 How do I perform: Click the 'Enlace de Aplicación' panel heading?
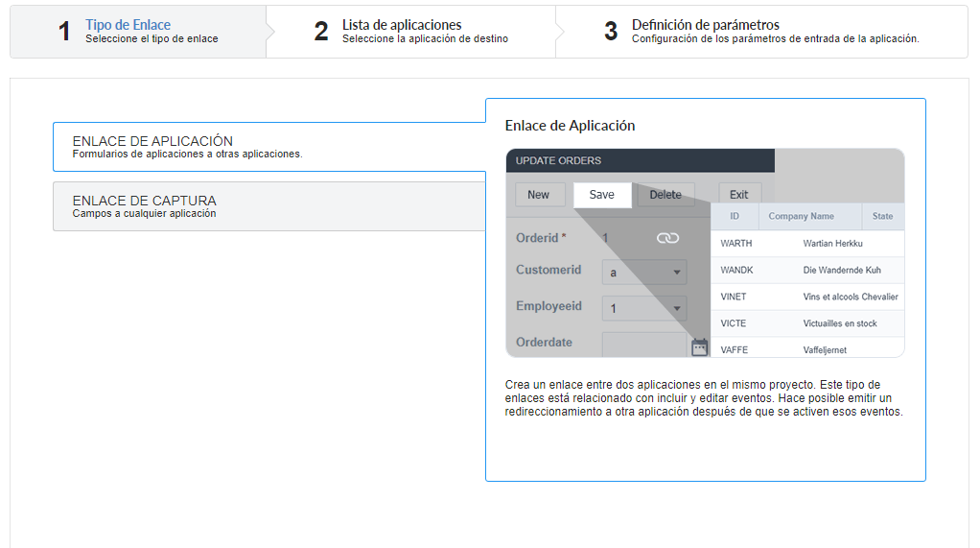tap(570, 126)
